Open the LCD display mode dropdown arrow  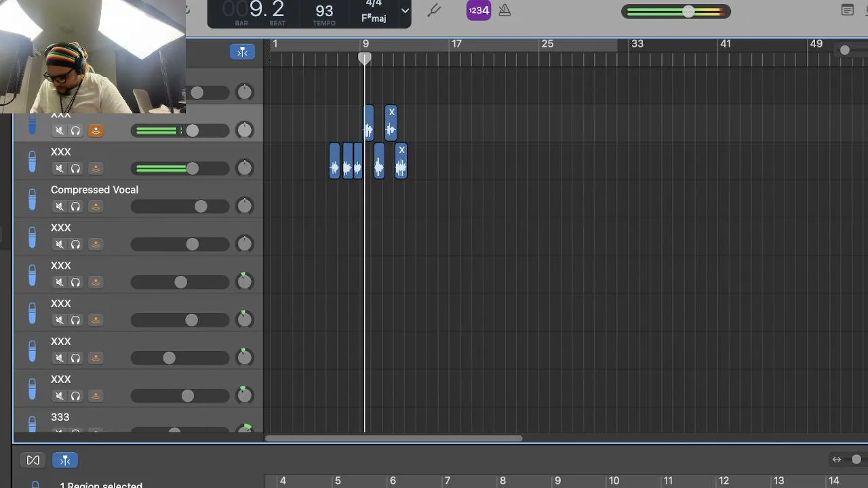[405, 11]
